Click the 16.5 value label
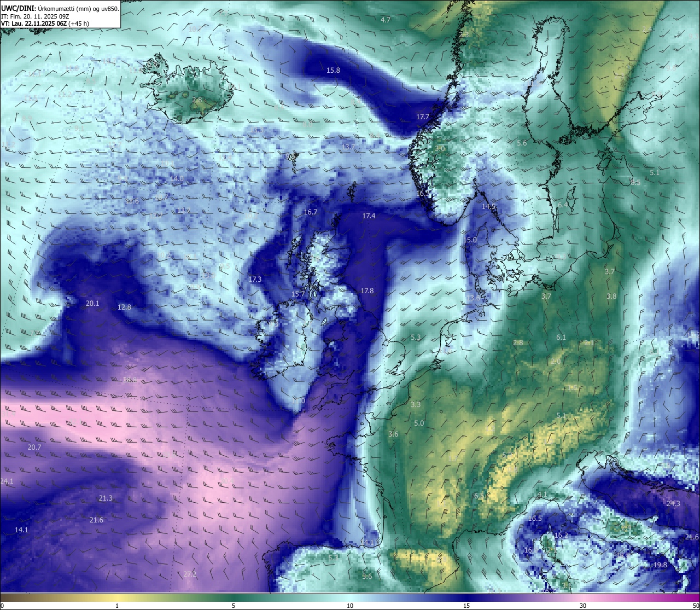The height and width of the screenshot is (610, 700). (535, 518)
